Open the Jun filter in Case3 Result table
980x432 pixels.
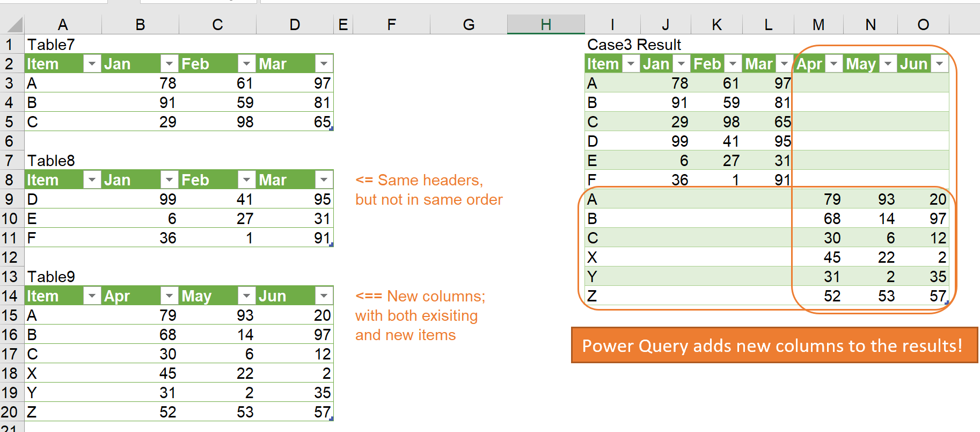[x=939, y=64]
